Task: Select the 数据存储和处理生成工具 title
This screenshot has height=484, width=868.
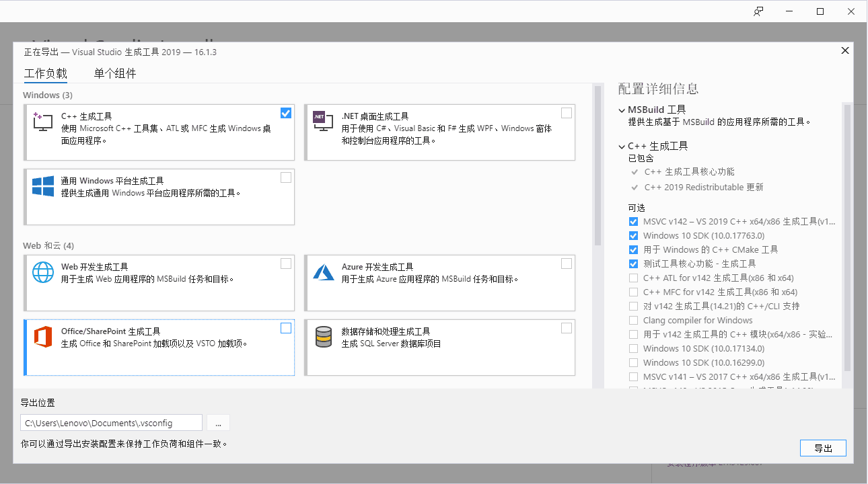Action: pyautogui.click(x=386, y=331)
